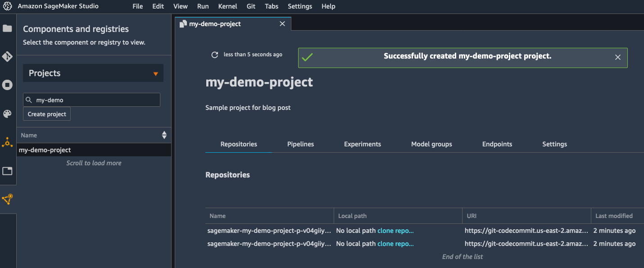644x268 pixels.
Task: Open the file browser folder icon
Action: 7,29
